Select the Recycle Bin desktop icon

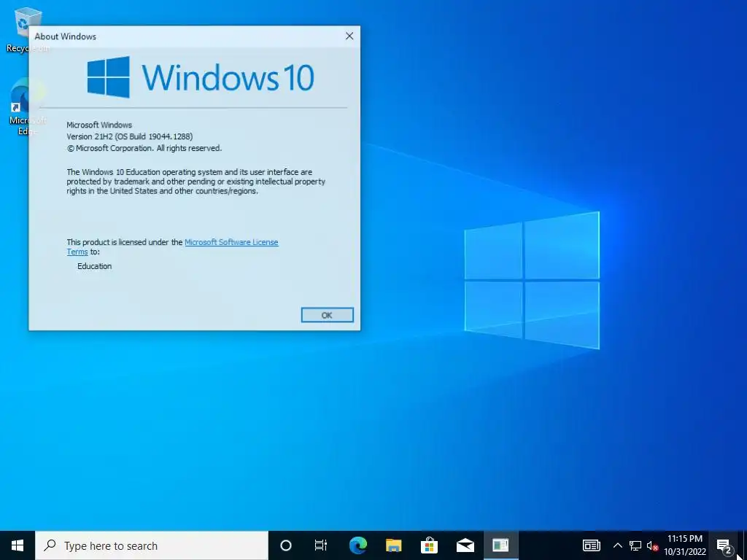27,29
